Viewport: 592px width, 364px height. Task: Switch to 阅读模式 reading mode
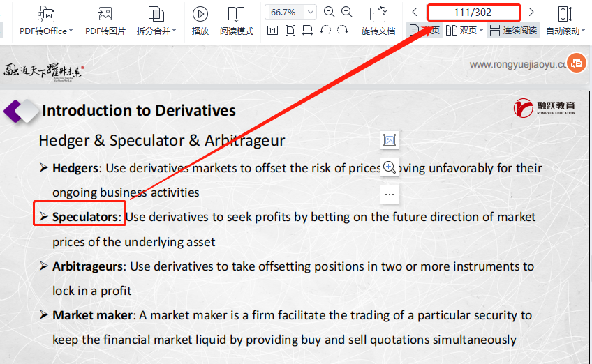(x=237, y=20)
